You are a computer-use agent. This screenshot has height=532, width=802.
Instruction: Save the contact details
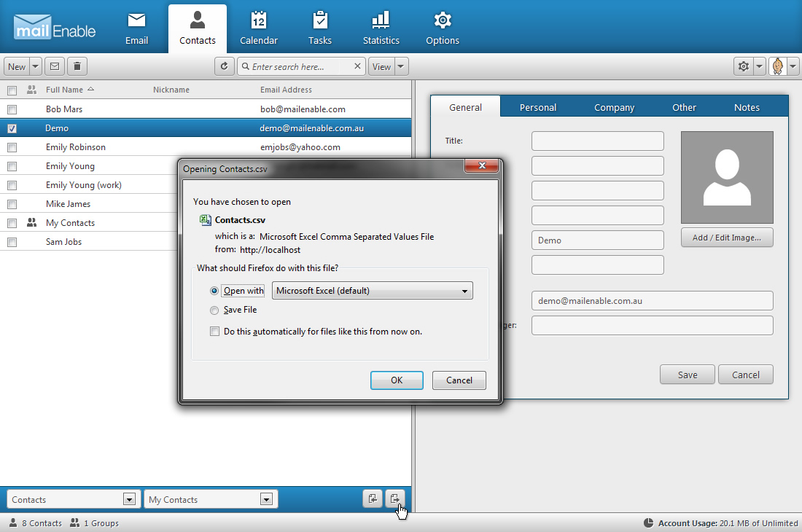pos(688,375)
